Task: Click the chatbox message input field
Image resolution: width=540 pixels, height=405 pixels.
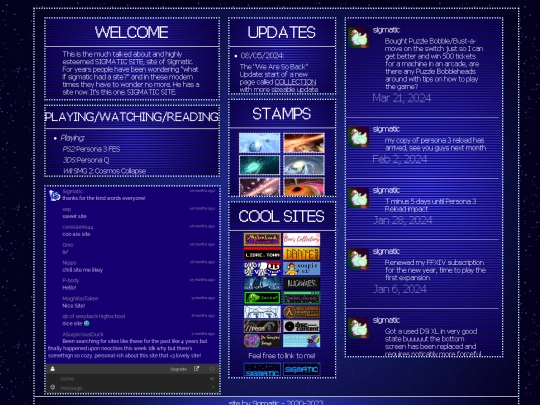Action: tap(133, 388)
